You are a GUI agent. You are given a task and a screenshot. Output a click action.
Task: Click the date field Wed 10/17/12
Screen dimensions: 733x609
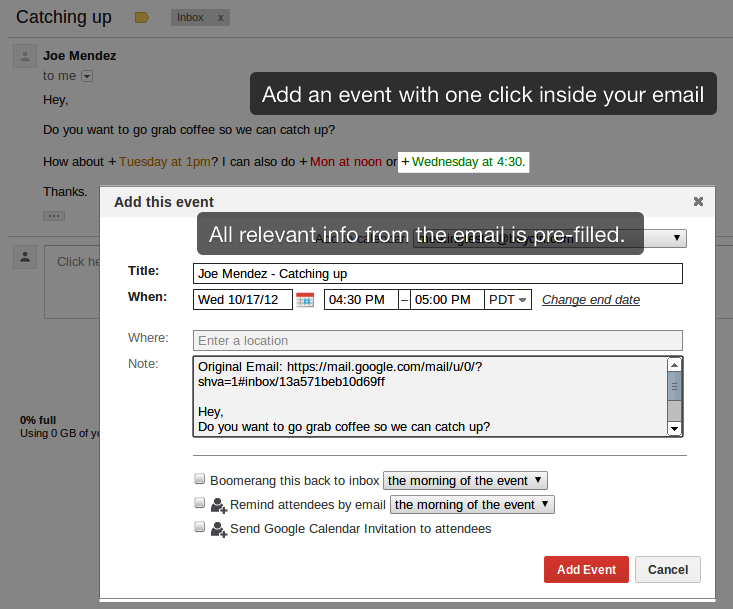pos(243,300)
